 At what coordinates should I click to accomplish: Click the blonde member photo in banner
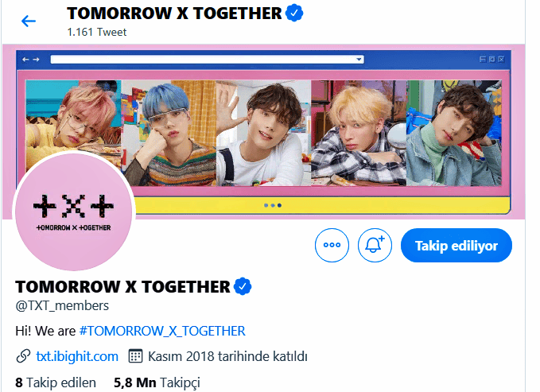click(x=359, y=133)
